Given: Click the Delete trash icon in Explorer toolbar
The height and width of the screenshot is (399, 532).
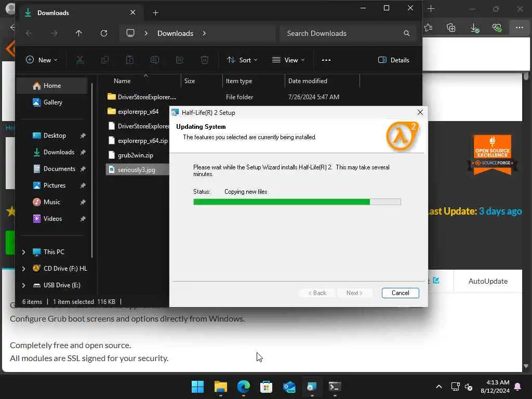Looking at the screenshot, I should pos(205,60).
